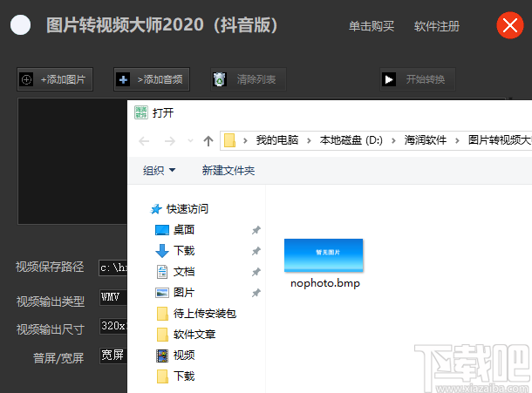Click the 打开 dialog title icon
Viewport: 532px width, 393px height.
[x=141, y=112]
